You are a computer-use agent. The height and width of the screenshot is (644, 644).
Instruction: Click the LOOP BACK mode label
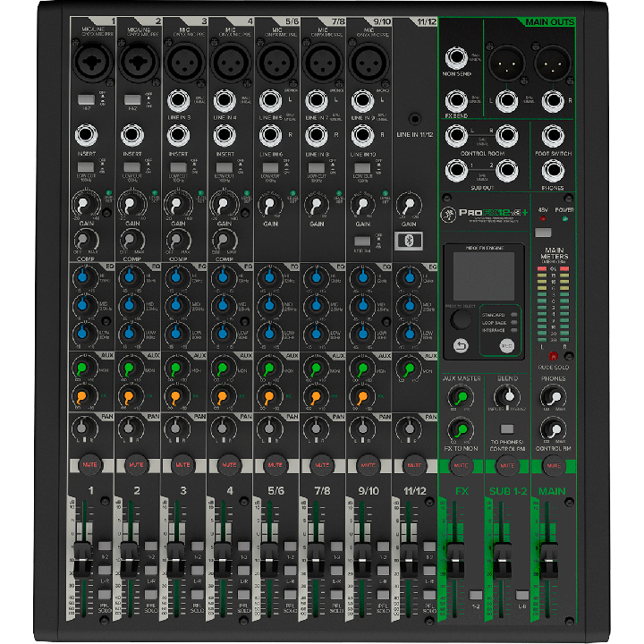[494, 323]
